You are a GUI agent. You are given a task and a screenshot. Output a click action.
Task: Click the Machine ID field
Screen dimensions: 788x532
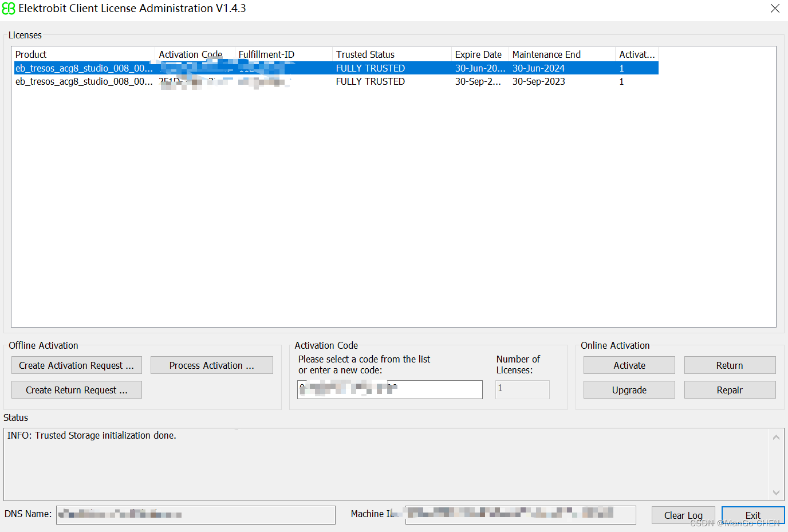[x=521, y=514]
